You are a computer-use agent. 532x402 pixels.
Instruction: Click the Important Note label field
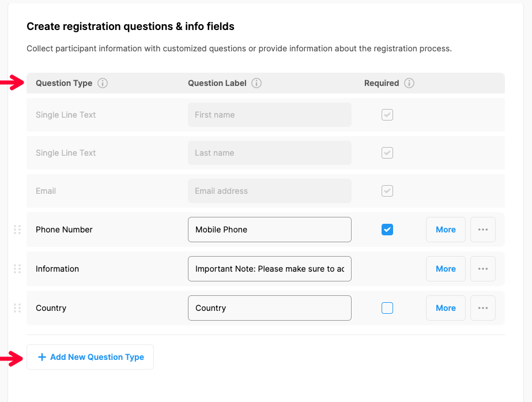pos(269,269)
